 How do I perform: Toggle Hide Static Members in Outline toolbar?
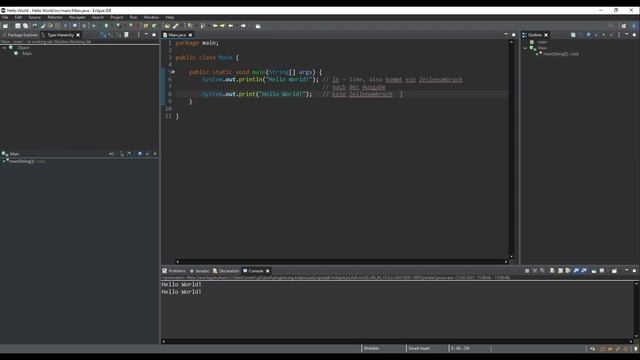tap(596, 35)
